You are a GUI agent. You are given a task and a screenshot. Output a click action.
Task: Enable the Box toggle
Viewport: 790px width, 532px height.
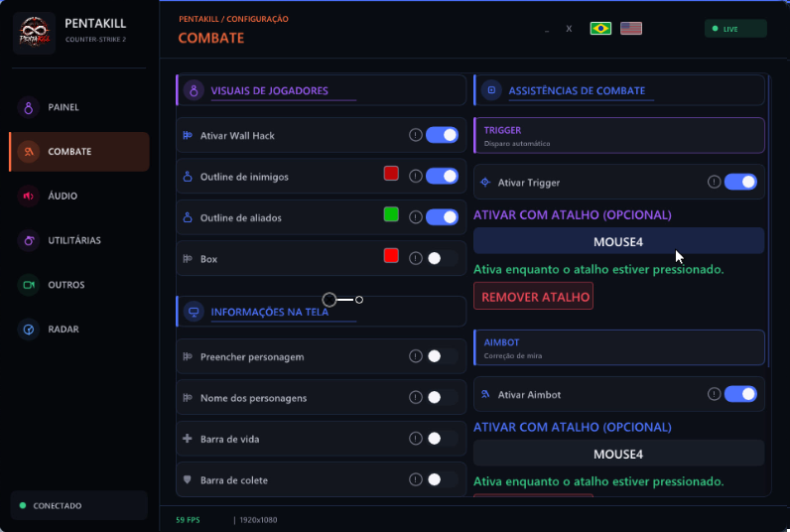point(442,258)
